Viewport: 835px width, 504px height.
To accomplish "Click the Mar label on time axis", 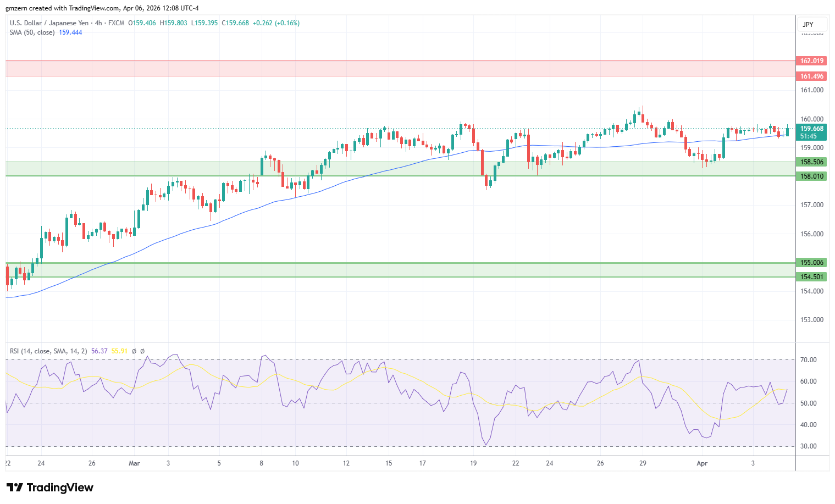I will tap(134, 463).
